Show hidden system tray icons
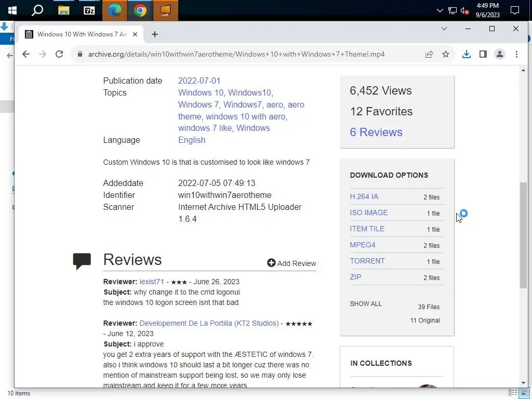Image resolution: width=532 pixels, height=399 pixels. click(440, 10)
